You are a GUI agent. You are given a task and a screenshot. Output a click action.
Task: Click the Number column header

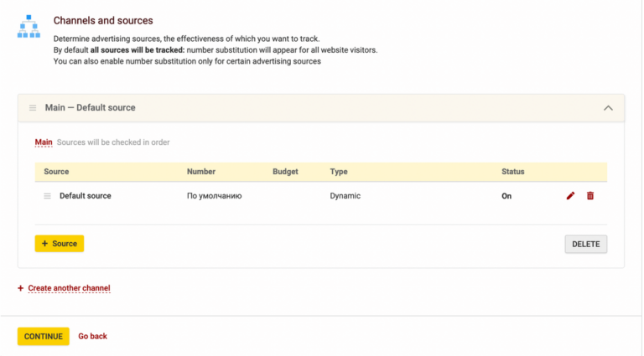click(201, 172)
